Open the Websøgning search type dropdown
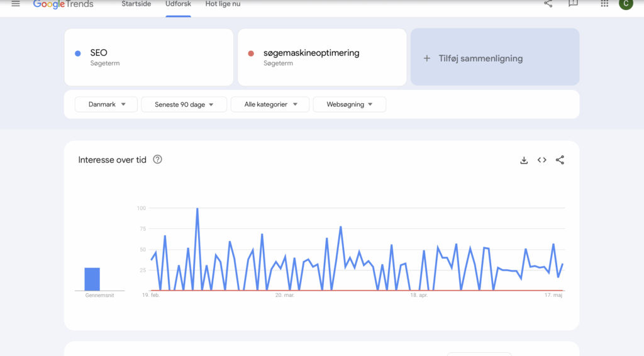This screenshot has width=644, height=356. [349, 104]
